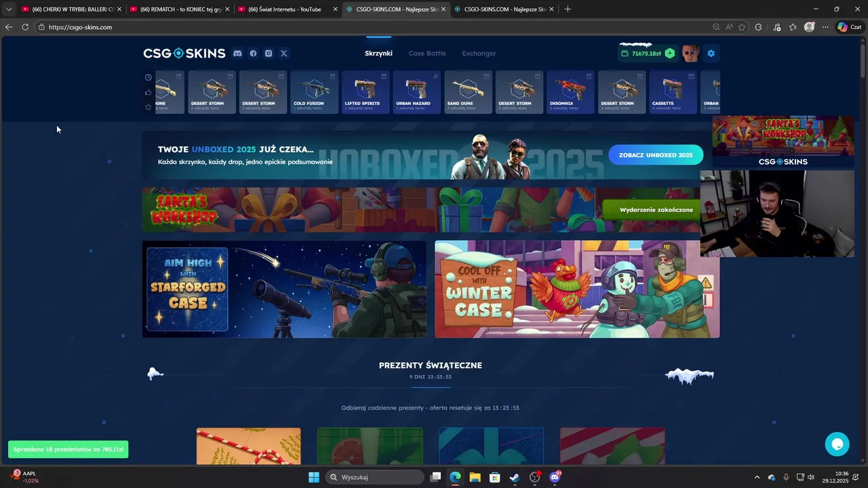Open the tab search chevron beside the tabs
868x488 pixels.
tap(9, 9)
